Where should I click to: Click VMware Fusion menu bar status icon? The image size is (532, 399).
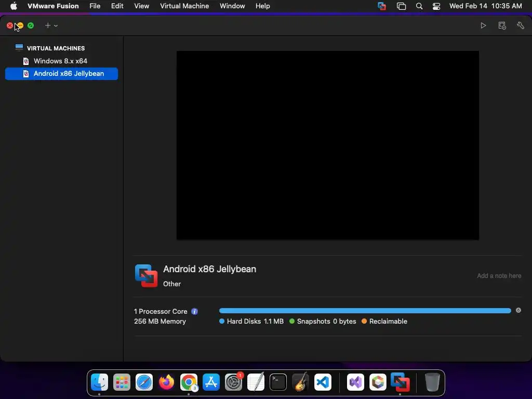coord(382,6)
